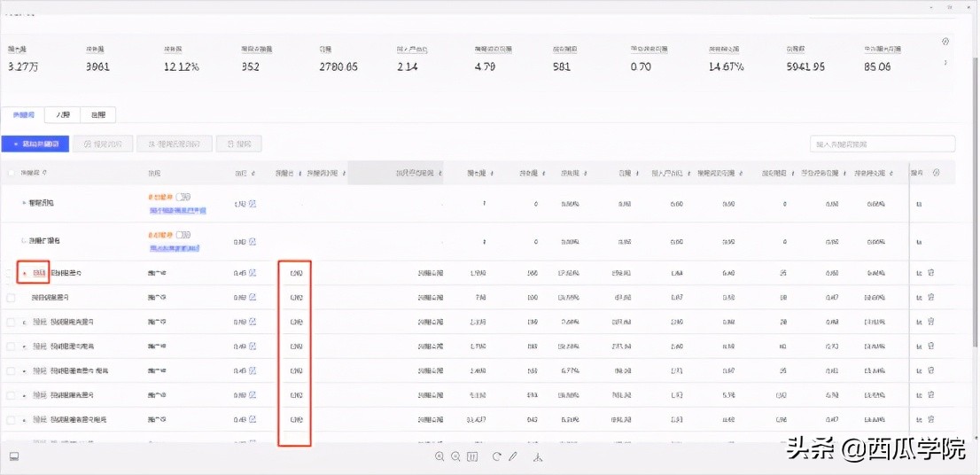980x475 pixels.
Task: Expand the fifth table row's arrow
Action: click(x=25, y=323)
